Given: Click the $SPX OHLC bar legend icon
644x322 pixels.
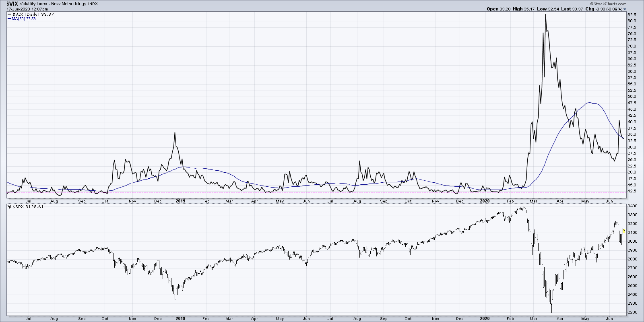Looking at the screenshot, I should tap(10, 207).
